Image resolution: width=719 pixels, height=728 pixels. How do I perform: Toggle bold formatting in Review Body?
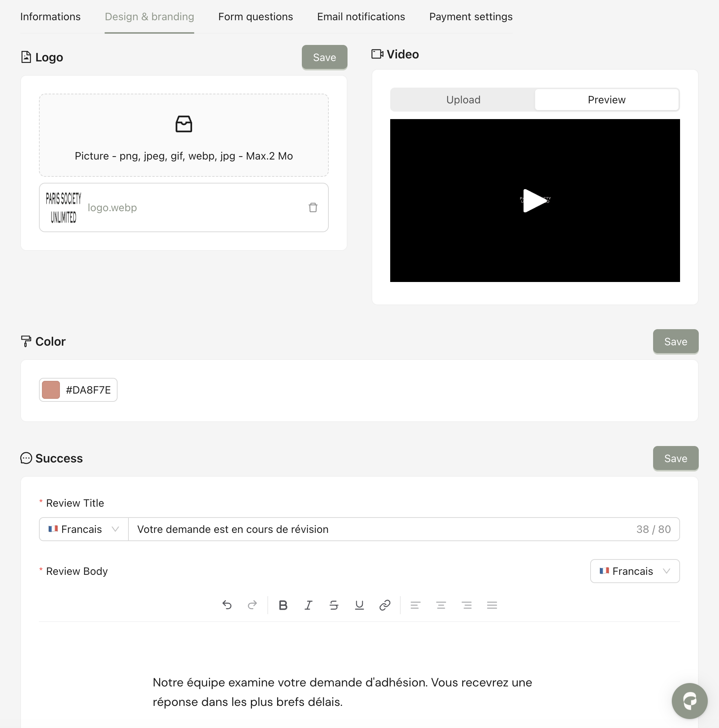click(x=283, y=605)
